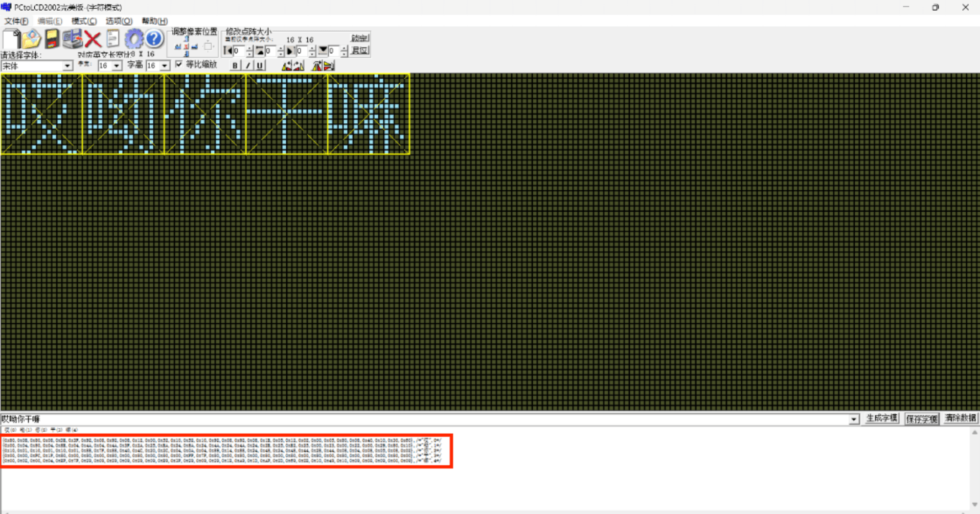Open the 文件(F) menu
Screen dimensions: 980x514
[16, 21]
